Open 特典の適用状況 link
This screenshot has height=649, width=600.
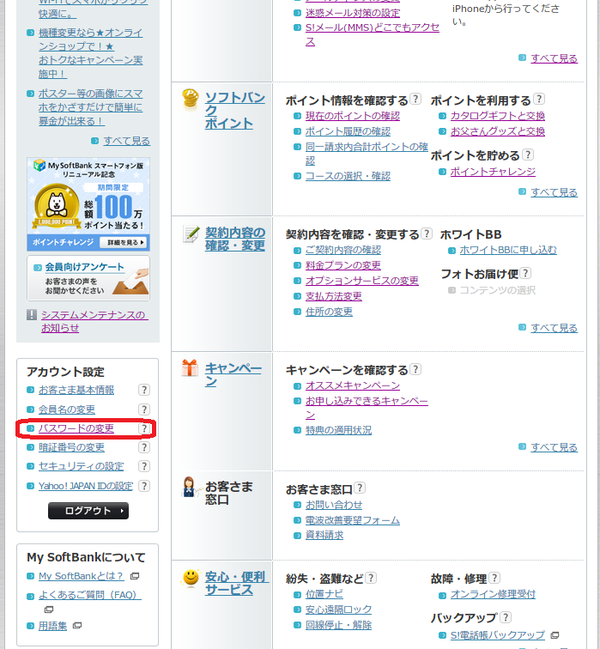pos(338,430)
